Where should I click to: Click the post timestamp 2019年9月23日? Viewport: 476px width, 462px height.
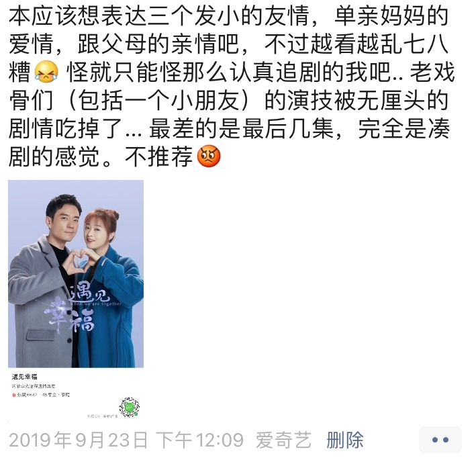79,440
